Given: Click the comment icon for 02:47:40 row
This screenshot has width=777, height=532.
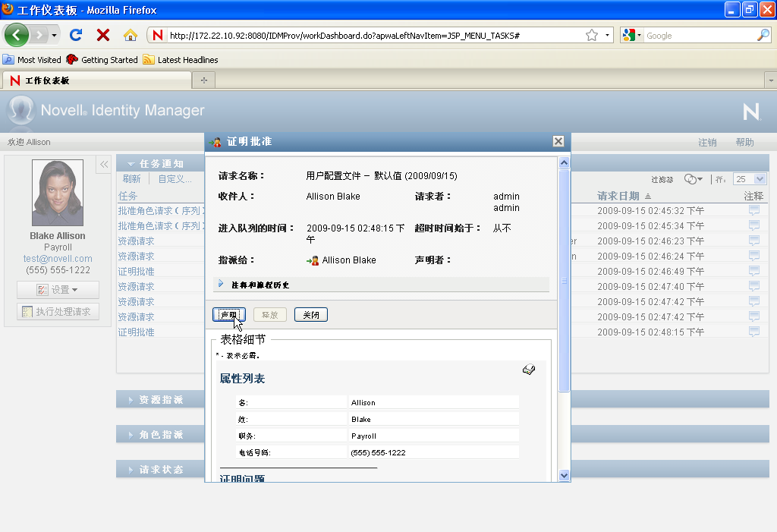Looking at the screenshot, I should point(754,286).
